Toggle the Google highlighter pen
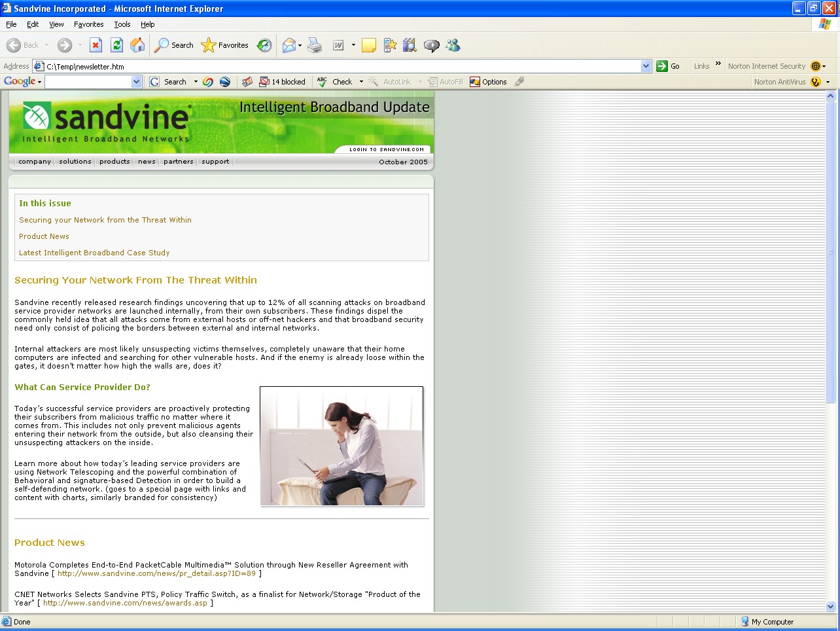Viewport: 840px width, 631px height. [519, 82]
